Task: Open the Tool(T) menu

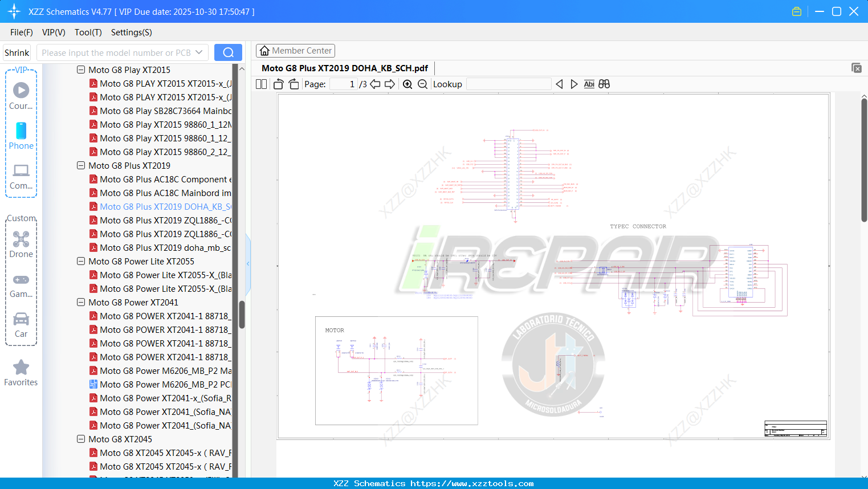Action: pyautogui.click(x=88, y=32)
